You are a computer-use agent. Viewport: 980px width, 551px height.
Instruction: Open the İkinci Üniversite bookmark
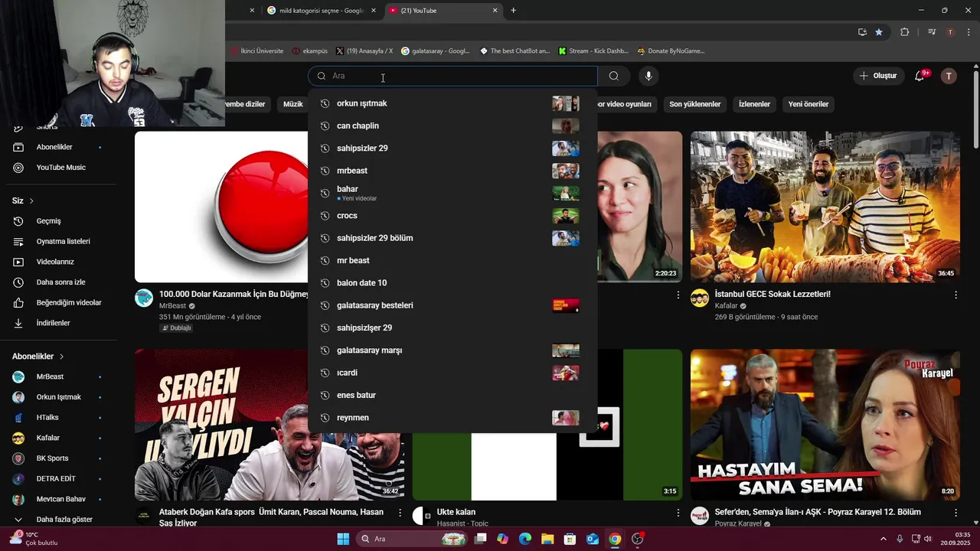click(256, 51)
